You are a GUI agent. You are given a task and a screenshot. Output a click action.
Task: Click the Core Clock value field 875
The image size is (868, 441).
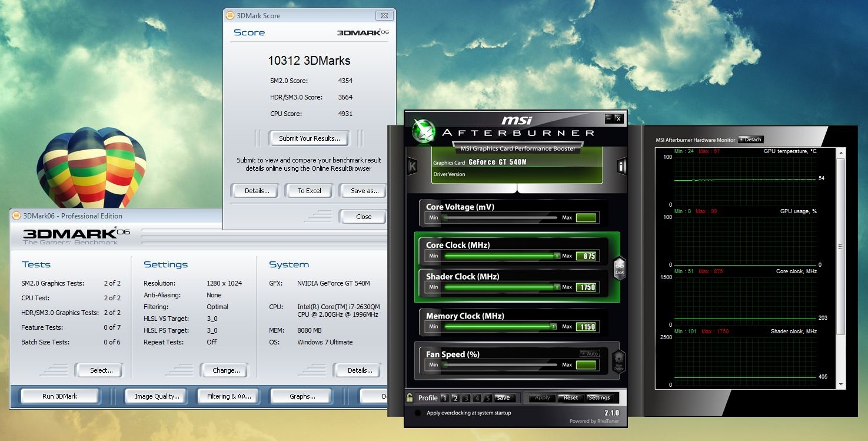tap(586, 256)
